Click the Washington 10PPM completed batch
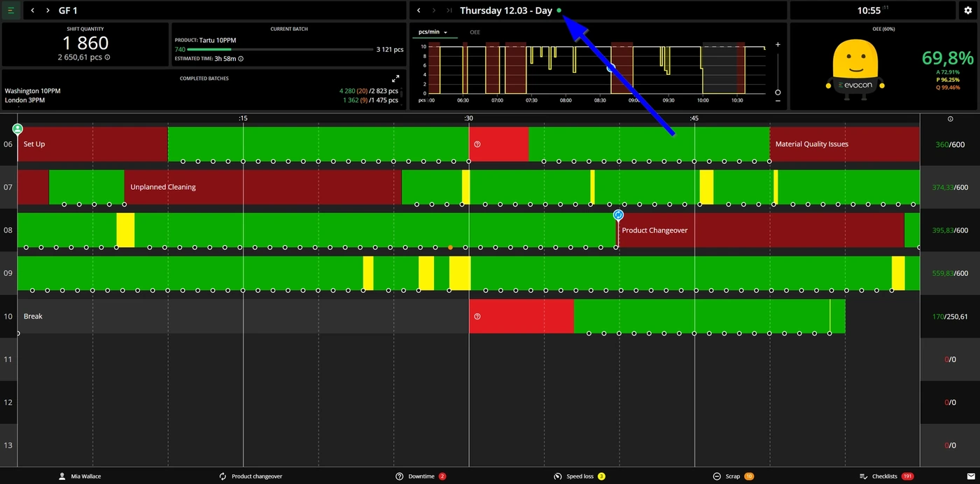The width and height of the screenshot is (980, 484). [33, 91]
